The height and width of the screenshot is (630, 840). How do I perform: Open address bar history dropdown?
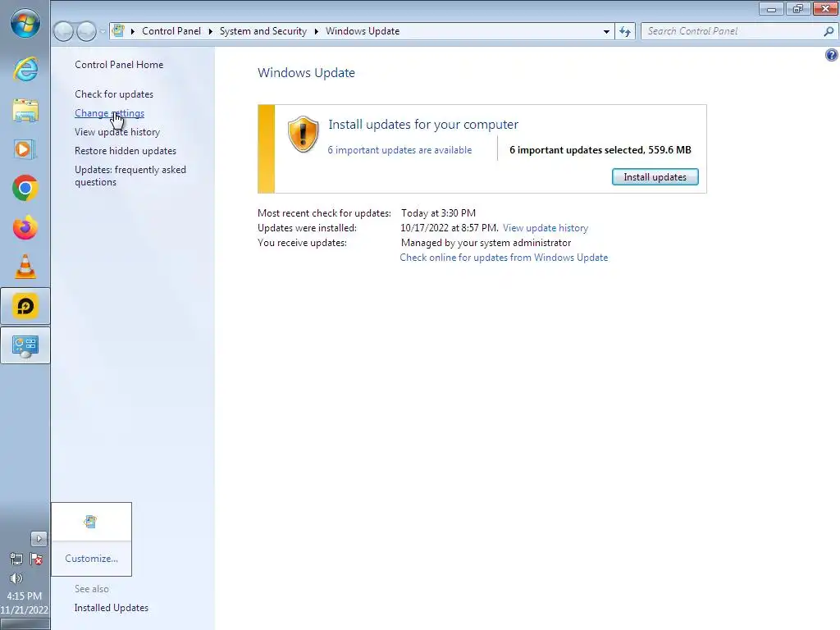[x=606, y=32]
